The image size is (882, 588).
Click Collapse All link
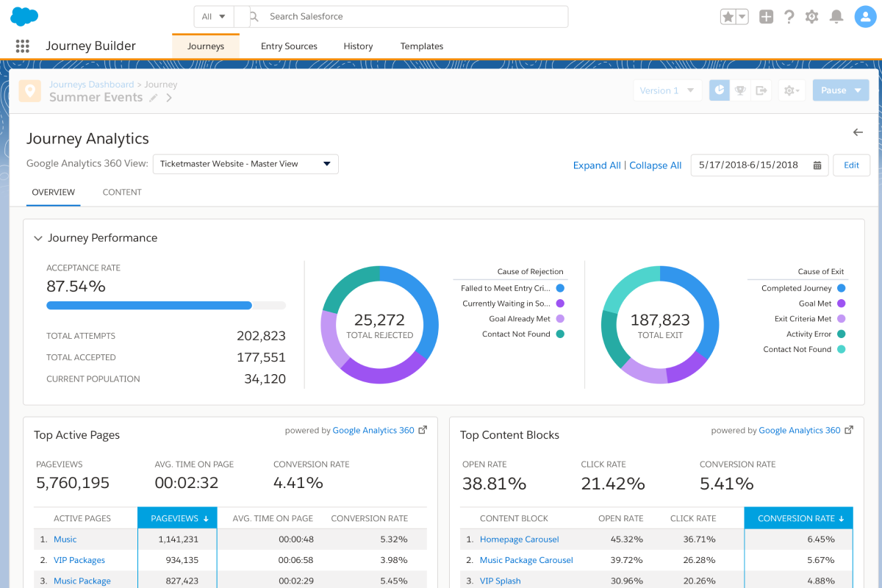(x=656, y=165)
